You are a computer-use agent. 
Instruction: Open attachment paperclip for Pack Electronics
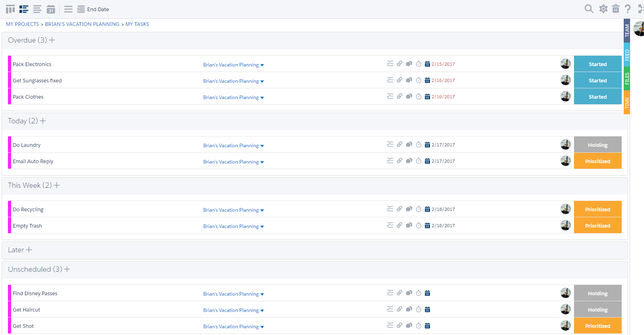[x=399, y=64]
